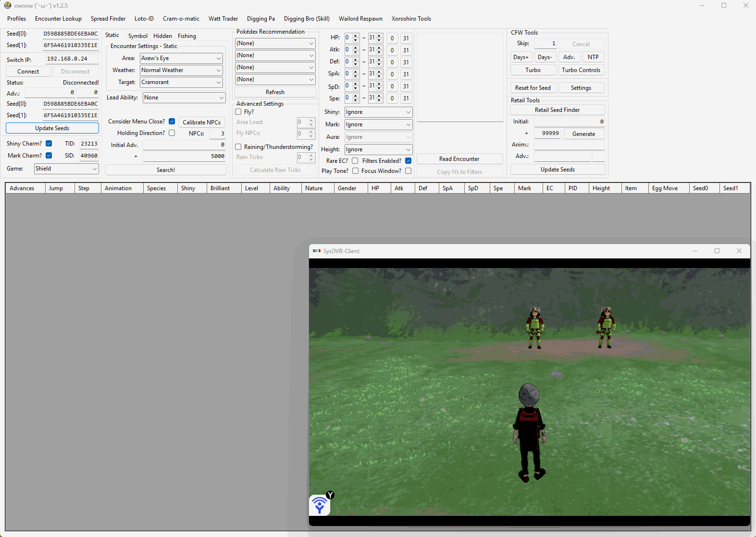Click the TID input field

click(x=89, y=144)
